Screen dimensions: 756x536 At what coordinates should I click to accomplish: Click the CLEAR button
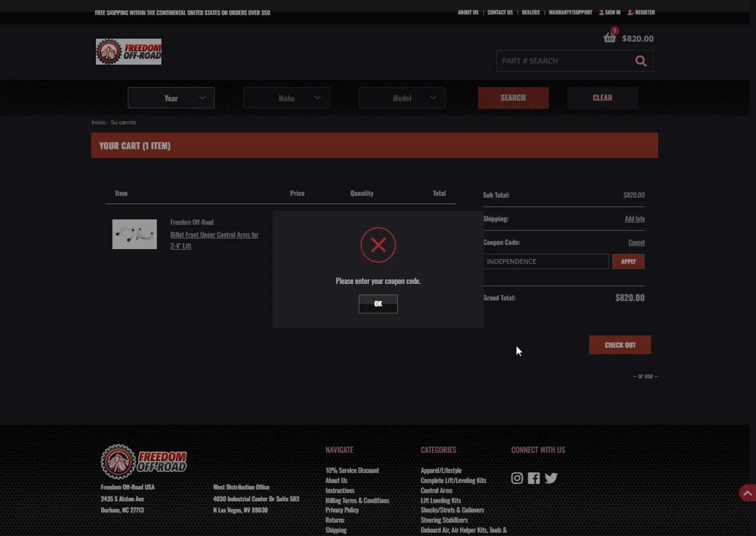coord(602,98)
